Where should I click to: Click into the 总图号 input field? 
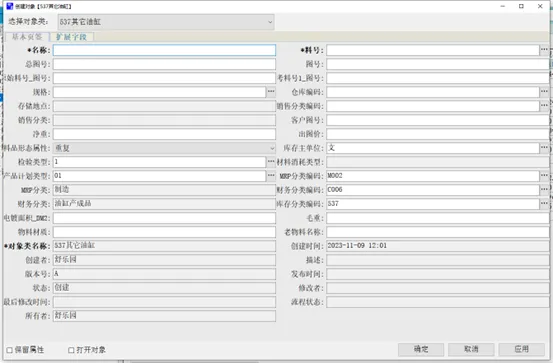tap(164, 64)
